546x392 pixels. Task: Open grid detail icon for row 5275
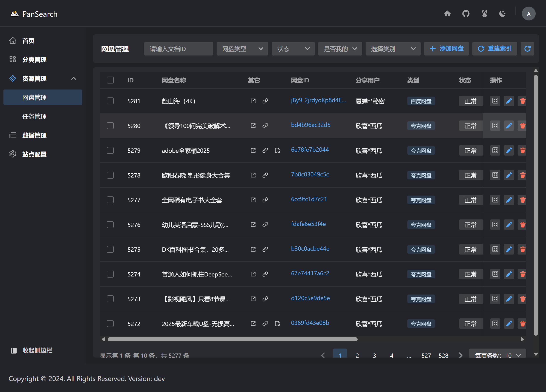click(x=495, y=249)
